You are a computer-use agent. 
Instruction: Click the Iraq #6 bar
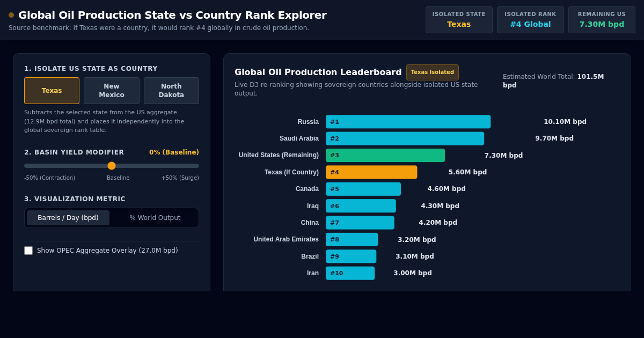point(361,206)
